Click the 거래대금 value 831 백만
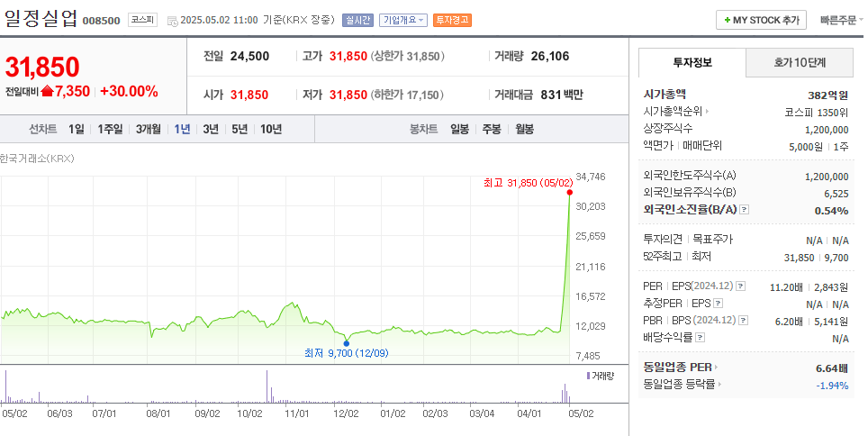 coord(562,95)
